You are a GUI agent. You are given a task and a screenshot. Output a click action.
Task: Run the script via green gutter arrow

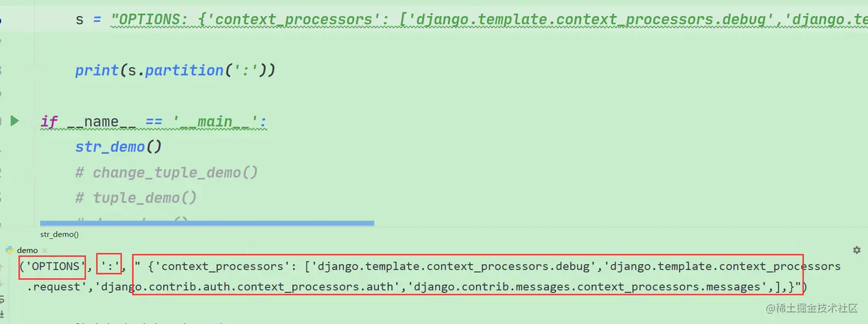pos(15,121)
